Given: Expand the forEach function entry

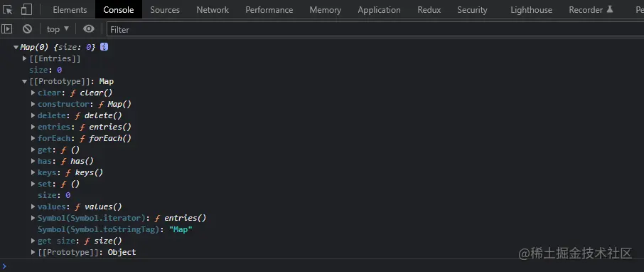Looking at the screenshot, I should [33, 138].
